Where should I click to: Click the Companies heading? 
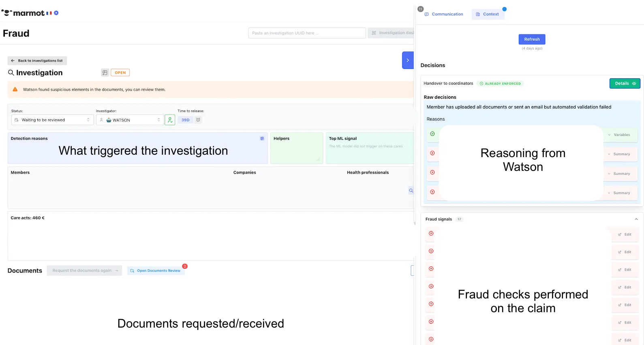[x=245, y=172]
